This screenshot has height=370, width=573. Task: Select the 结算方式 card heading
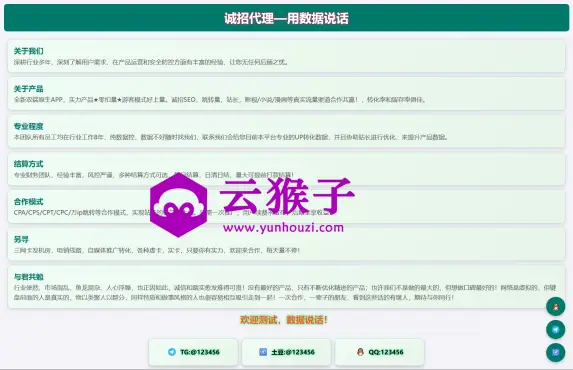point(29,164)
